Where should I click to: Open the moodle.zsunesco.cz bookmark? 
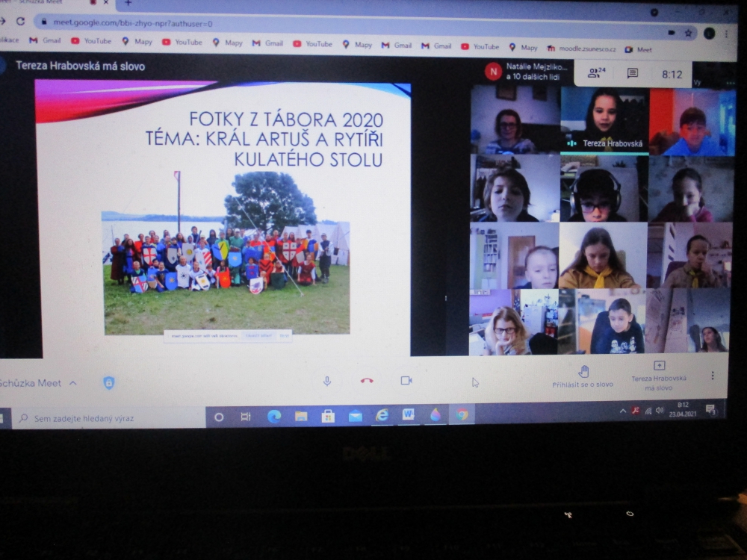pyautogui.click(x=581, y=49)
